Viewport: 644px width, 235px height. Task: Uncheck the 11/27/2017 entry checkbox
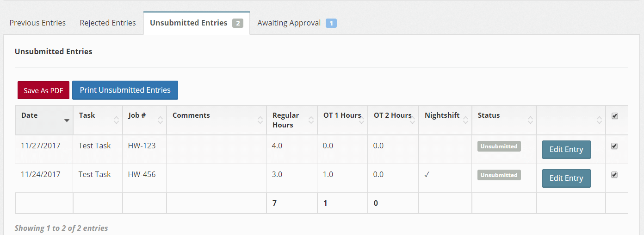614,146
